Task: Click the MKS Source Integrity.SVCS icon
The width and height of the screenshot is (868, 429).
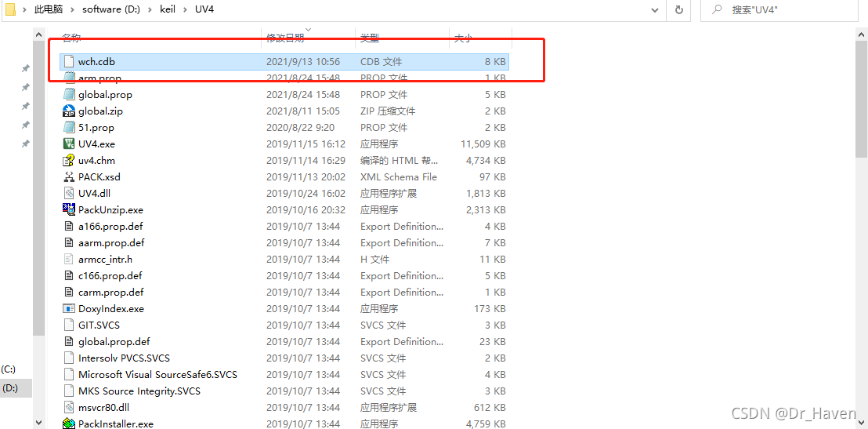Action: point(69,391)
